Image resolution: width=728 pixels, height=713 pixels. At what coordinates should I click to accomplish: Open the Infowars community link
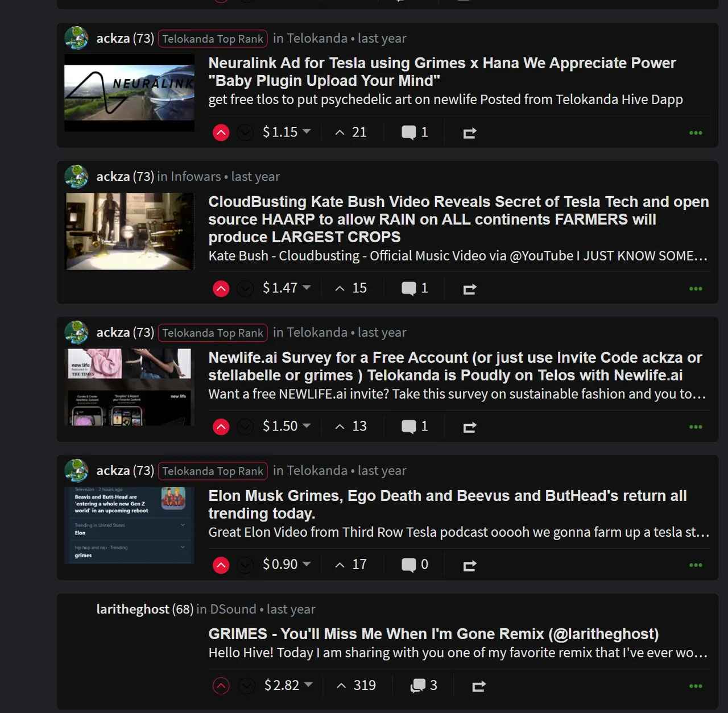[x=196, y=176]
